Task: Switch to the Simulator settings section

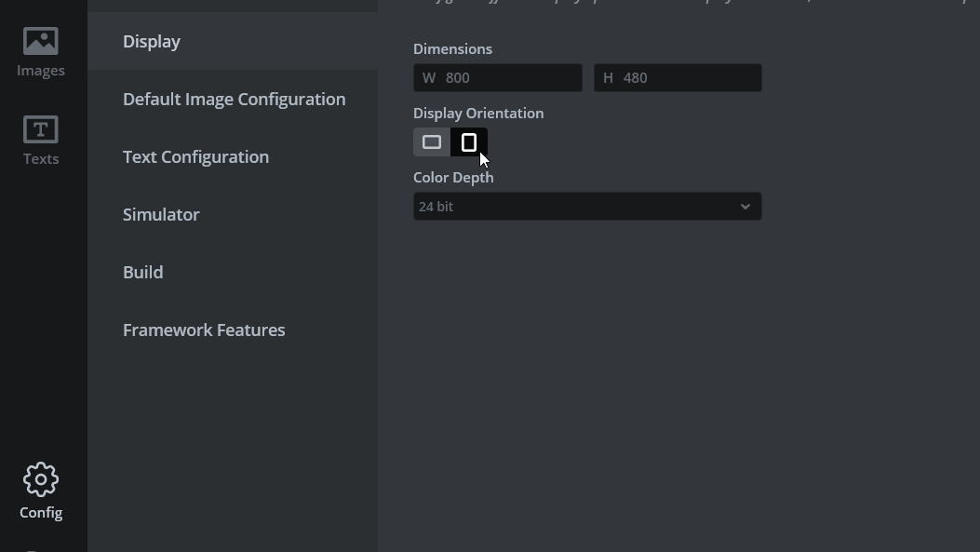Action: pyautogui.click(x=161, y=214)
